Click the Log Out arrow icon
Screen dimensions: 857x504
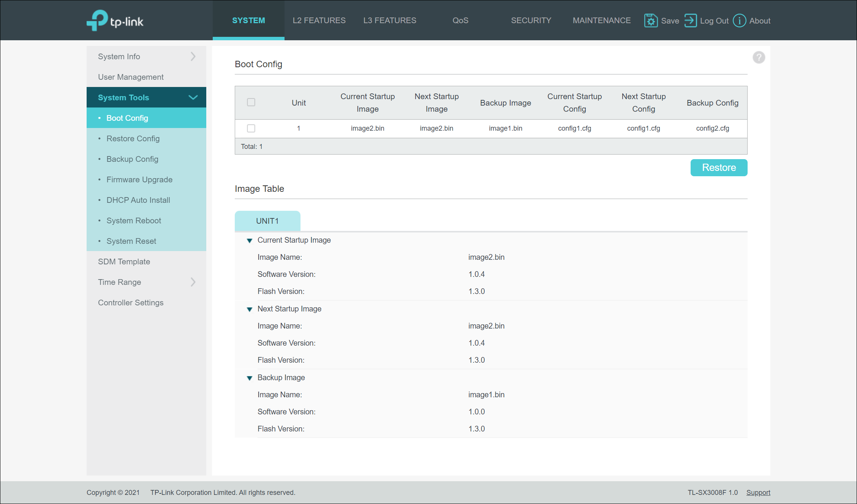[x=690, y=21]
